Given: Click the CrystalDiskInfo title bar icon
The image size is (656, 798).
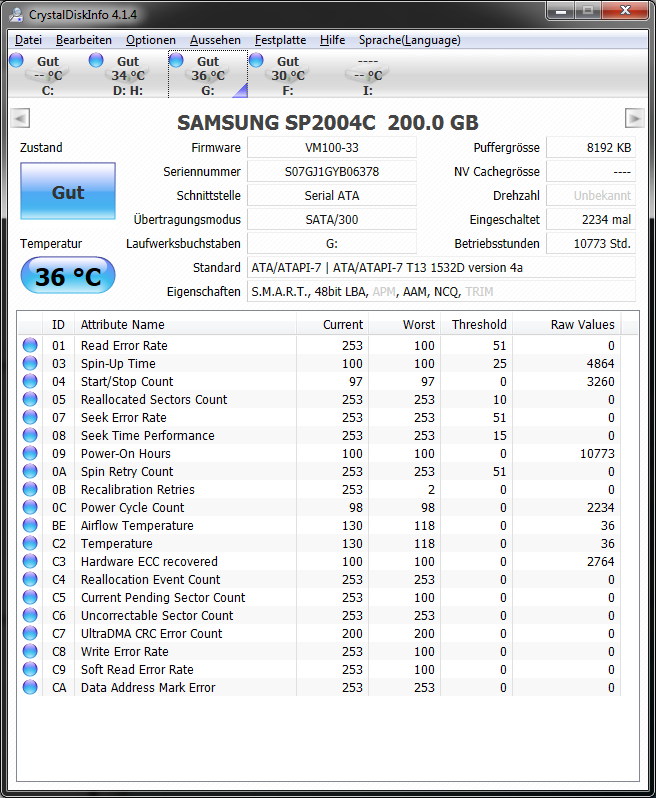Looking at the screenshot, I should [16, 14].
